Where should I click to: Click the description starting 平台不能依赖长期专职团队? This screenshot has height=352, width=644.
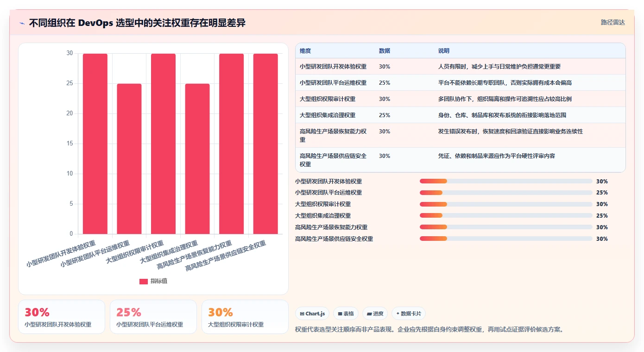(x=505, y=83)
